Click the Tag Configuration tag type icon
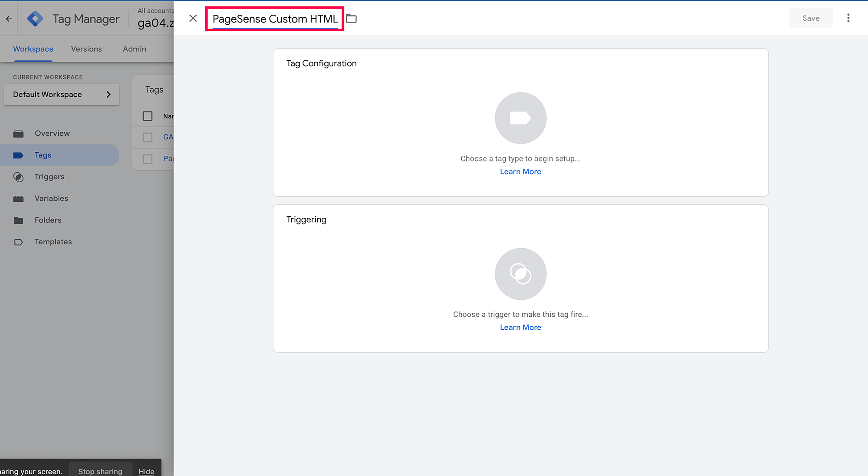The width and height of the screenshot is (868, 476). (x=520, y=118)
